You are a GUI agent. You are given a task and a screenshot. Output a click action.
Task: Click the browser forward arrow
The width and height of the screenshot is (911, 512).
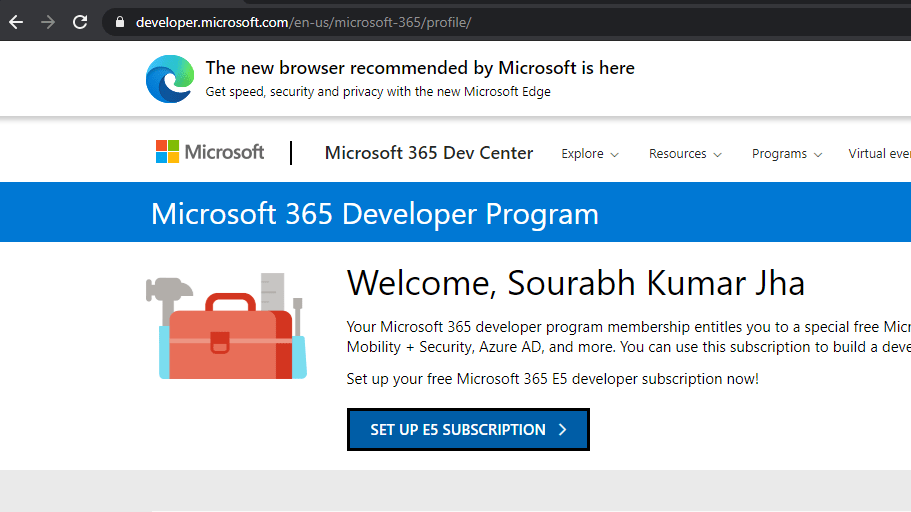(48, 22)
